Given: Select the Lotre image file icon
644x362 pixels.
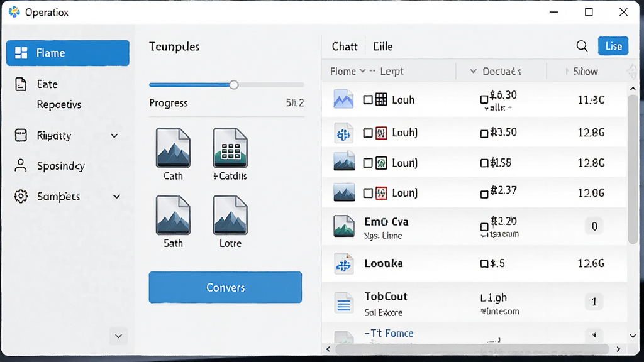Looking at the screenshot, I should click(230, 215).
